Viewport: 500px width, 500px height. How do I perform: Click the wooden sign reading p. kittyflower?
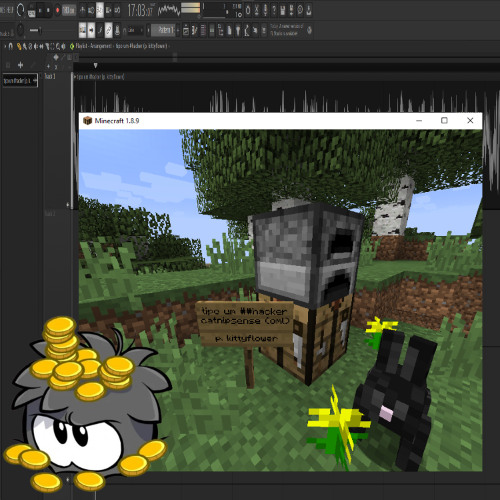(x=246, y=323)
